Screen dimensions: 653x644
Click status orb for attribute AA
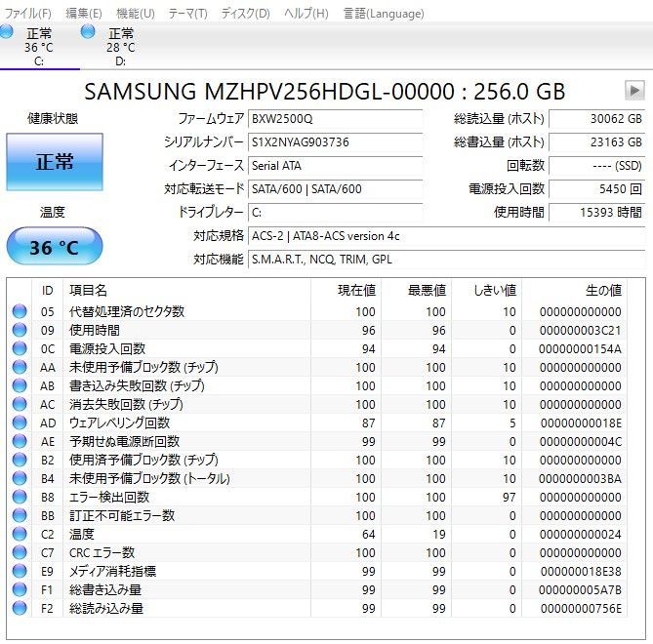click(x=20, y=367)
